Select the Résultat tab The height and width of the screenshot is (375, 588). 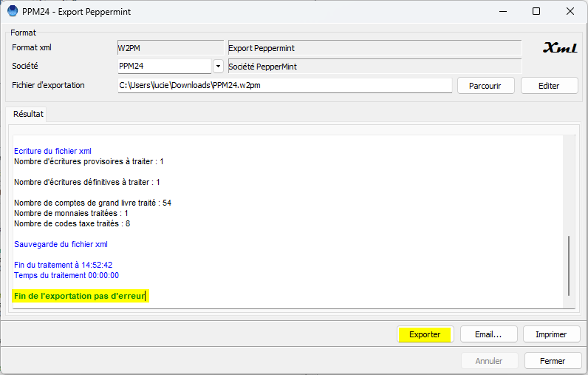[x=27, y=114]
